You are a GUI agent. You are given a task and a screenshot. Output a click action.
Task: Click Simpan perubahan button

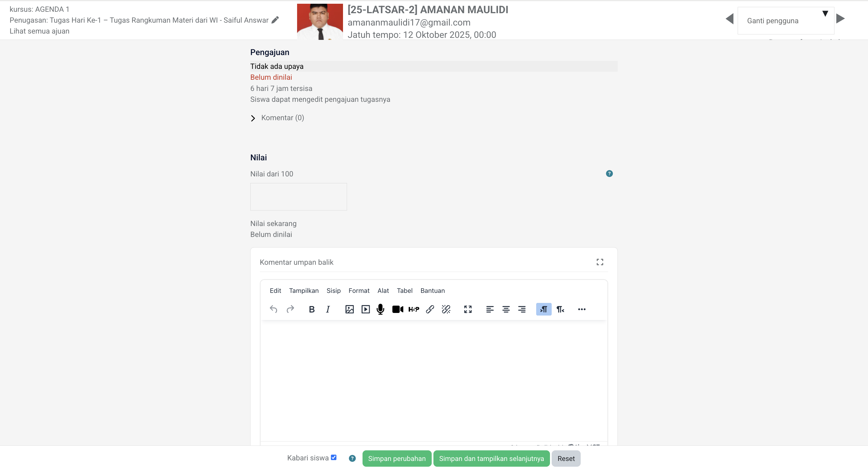click(x=397, y=459)
